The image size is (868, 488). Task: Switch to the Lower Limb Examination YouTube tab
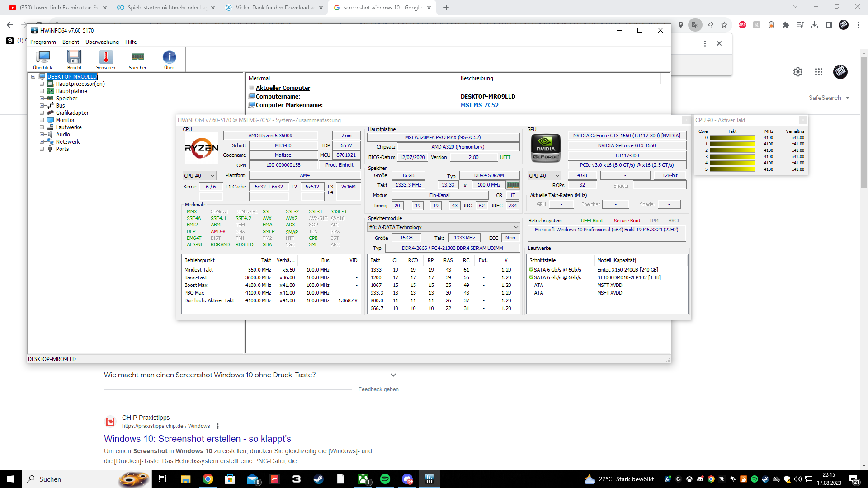tap(57, 8)
